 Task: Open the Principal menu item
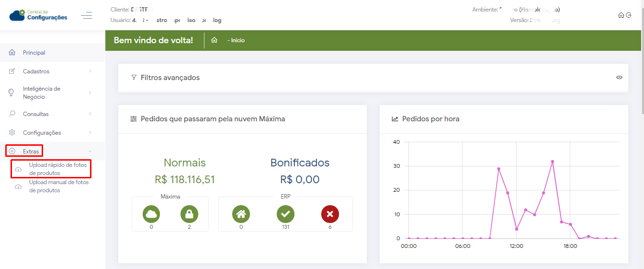click(x=34, y=53)
